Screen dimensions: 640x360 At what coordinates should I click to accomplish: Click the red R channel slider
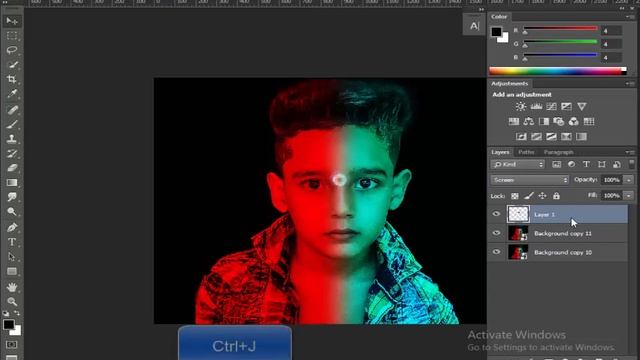(560, 29)
